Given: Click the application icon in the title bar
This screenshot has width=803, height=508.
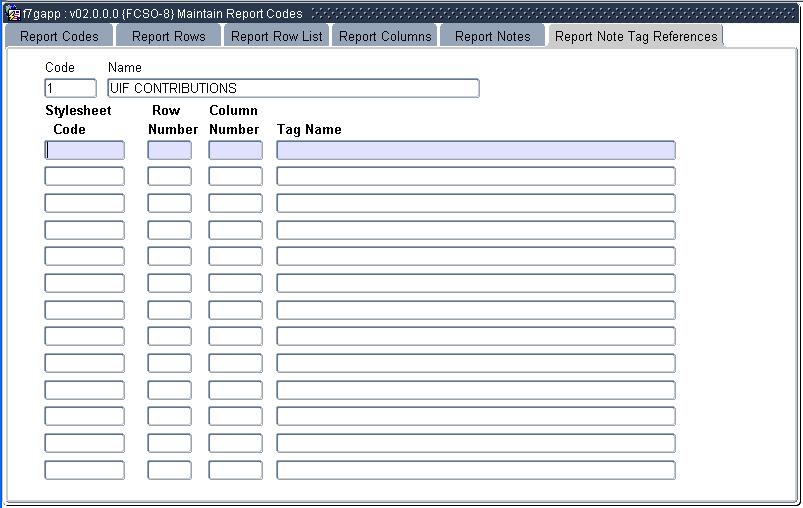Looking at the screenshot, I should point(14,13).
